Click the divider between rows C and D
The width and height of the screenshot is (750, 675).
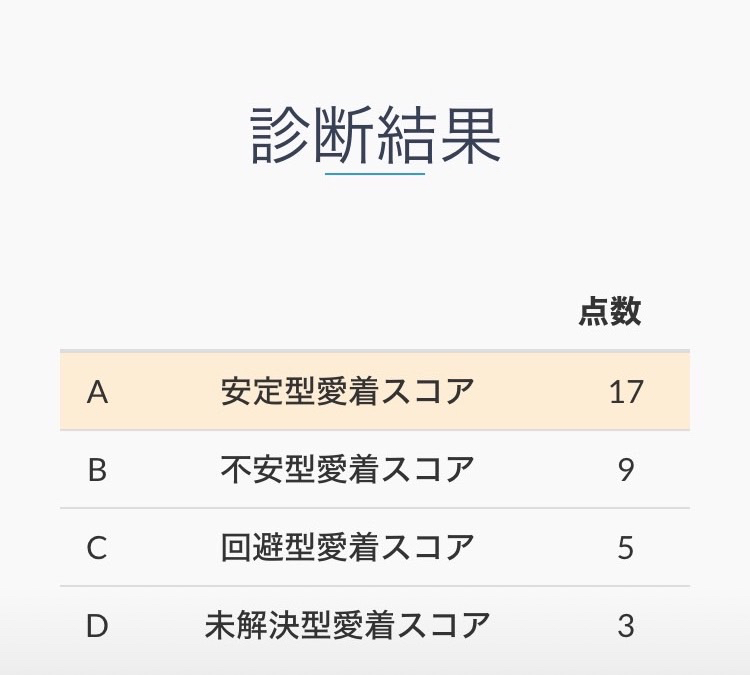[x=375, y=586]
